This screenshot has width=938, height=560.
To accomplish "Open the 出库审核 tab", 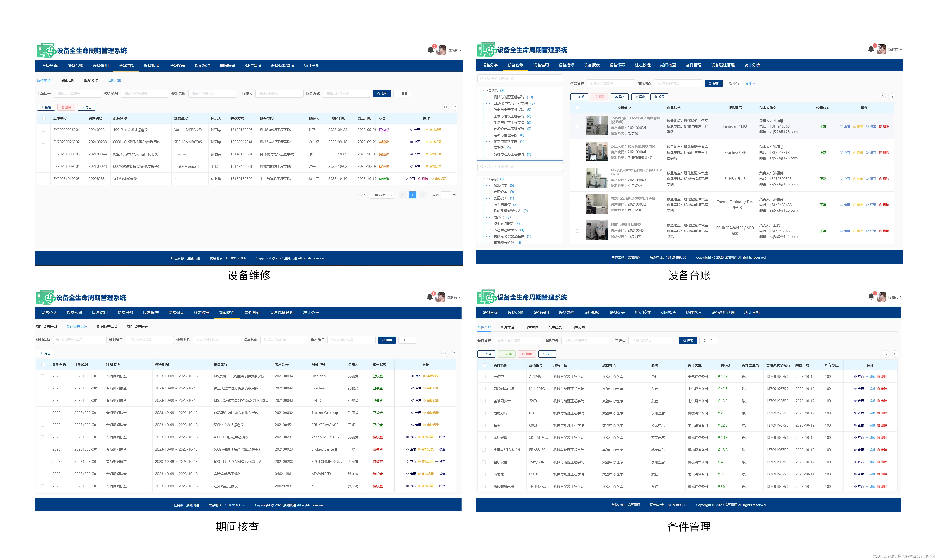I will click(x=531, y=327).
